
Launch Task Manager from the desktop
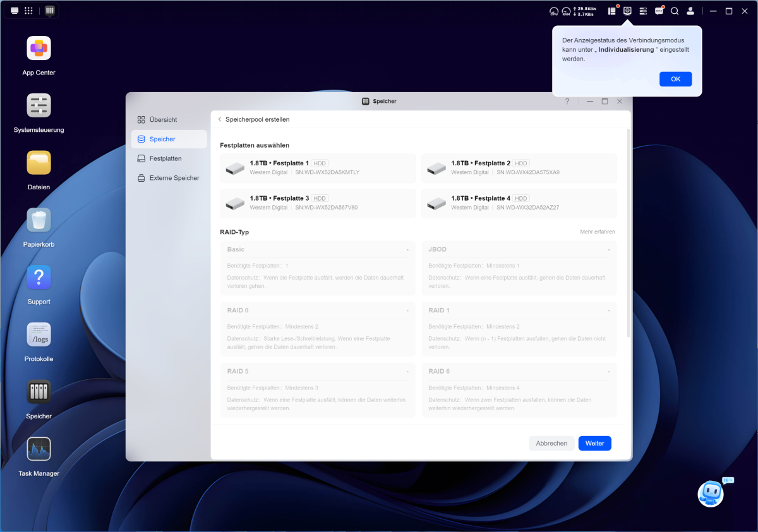(39, 449)
